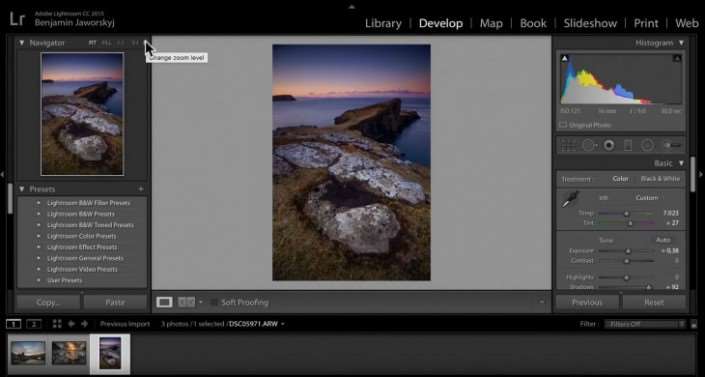Viewport: 705px width, 377px height.
Task: Select the Crop Overlay tool
Action: [x=568, y=145]
